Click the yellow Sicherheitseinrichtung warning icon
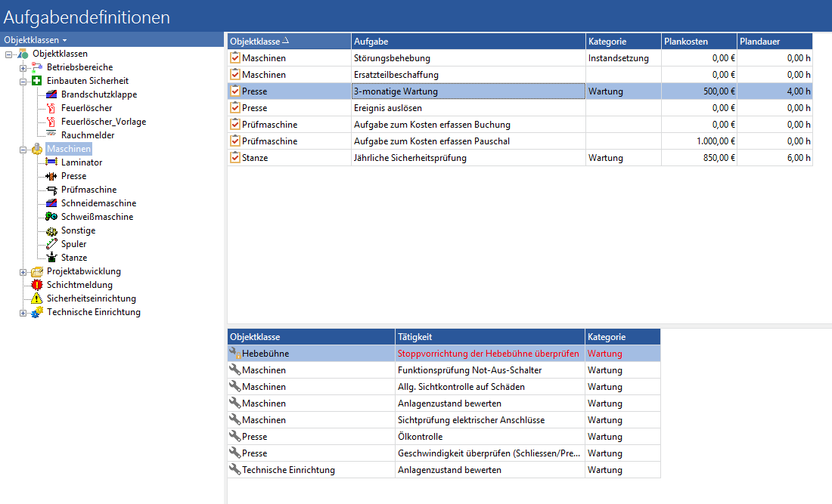The image size is (832, 504). tap(36, 298)
